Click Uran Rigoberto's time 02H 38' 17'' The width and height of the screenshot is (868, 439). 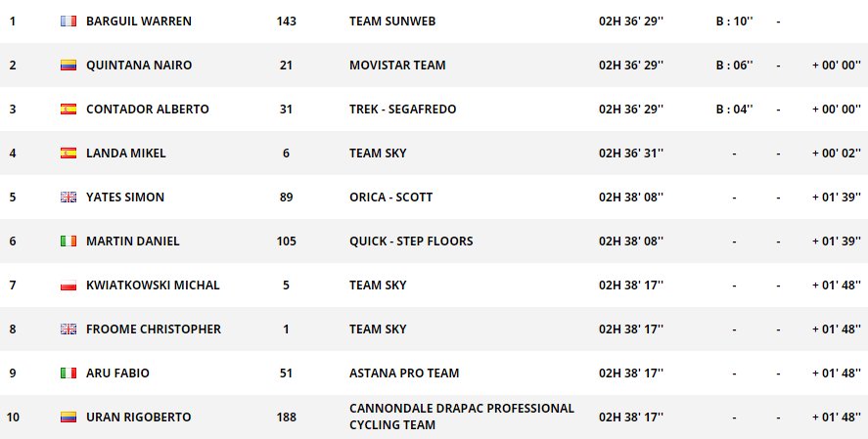pos(631,417)
